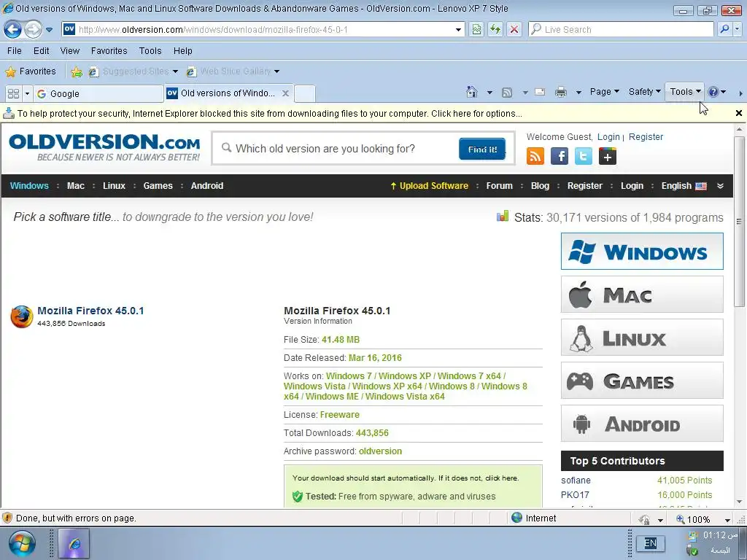This screenshot has width=747, height=560.
Task: Open the address bar history dropdown
Action: (458, 29)
